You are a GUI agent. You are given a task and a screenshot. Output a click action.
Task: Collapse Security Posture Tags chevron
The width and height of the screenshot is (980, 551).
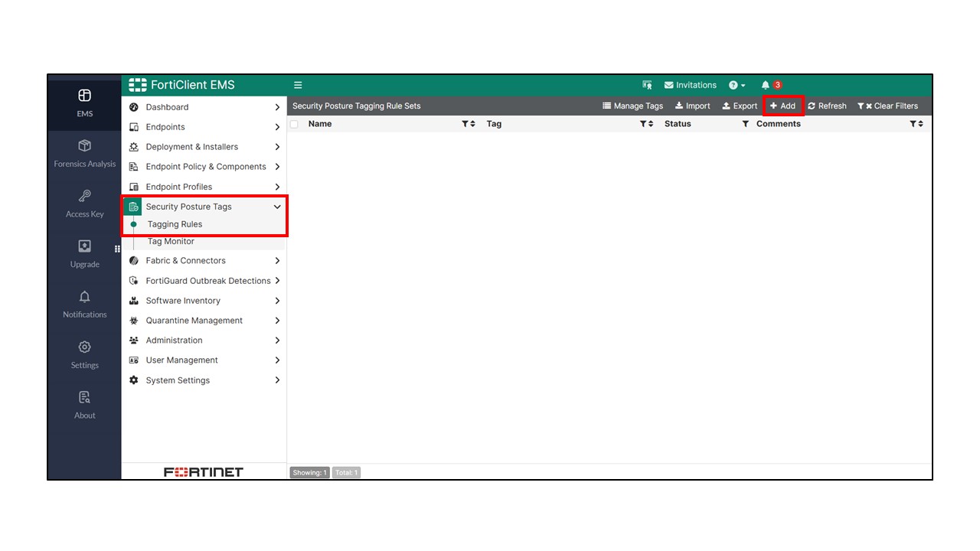[277, 207]
